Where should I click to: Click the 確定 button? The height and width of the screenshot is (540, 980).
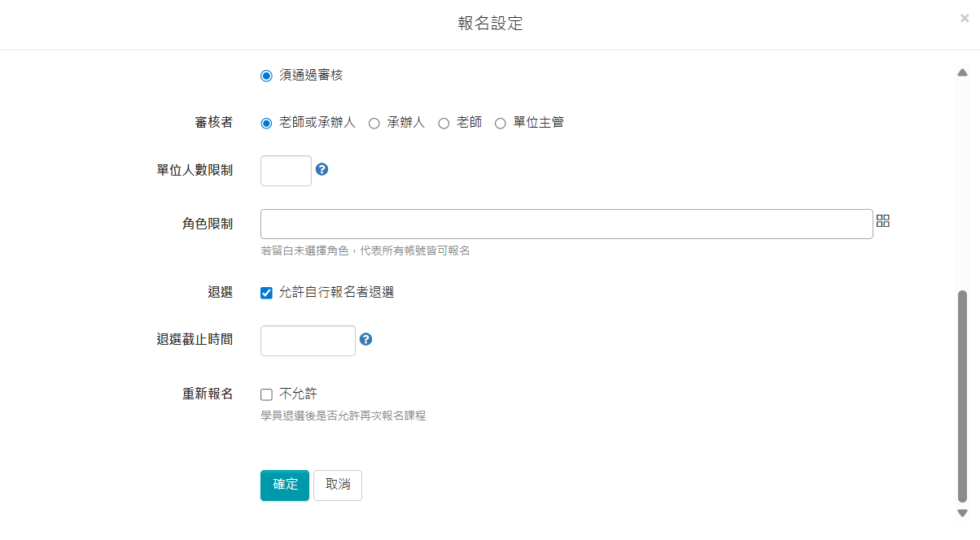click(284, 485)
